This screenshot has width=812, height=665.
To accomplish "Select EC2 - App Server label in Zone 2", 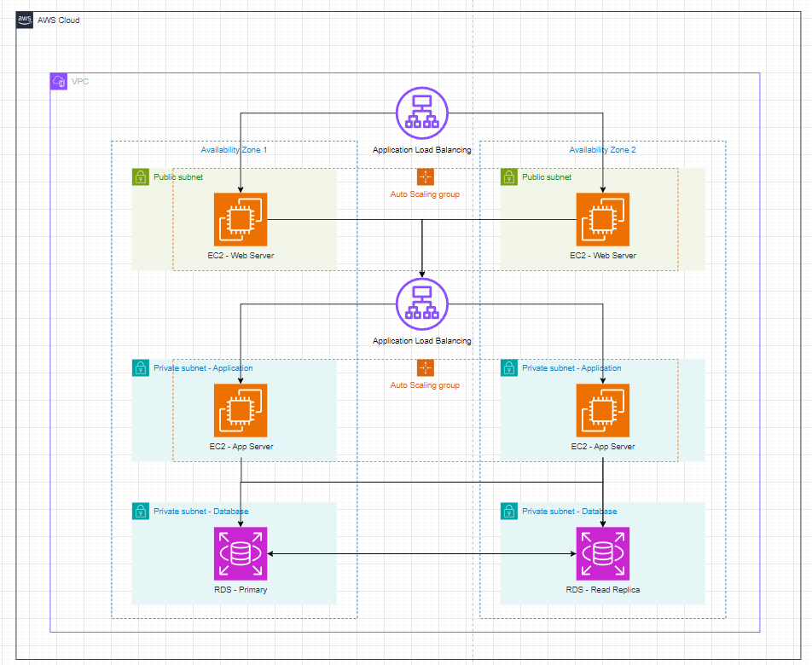I will pyautogui.click(x=603, y=447).
